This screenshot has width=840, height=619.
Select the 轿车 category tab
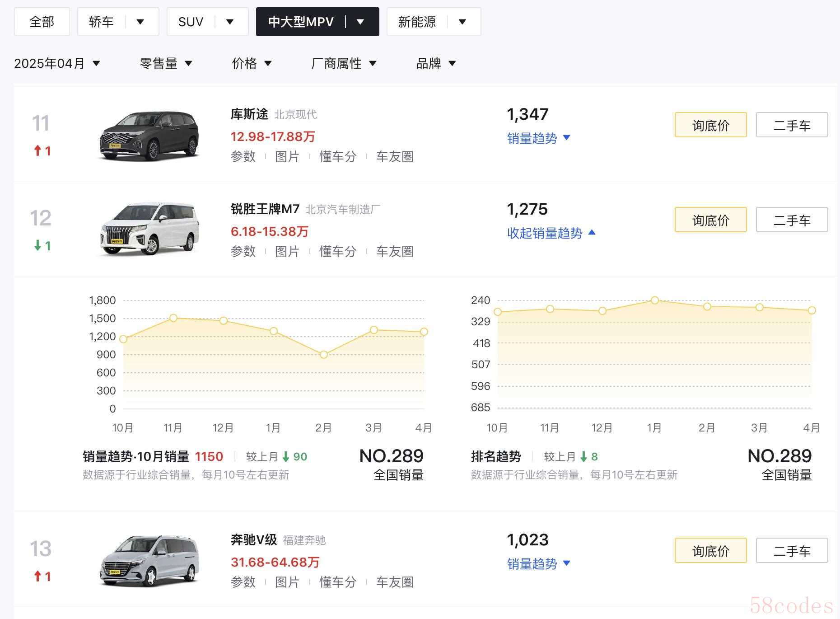[x=101, y=22]
